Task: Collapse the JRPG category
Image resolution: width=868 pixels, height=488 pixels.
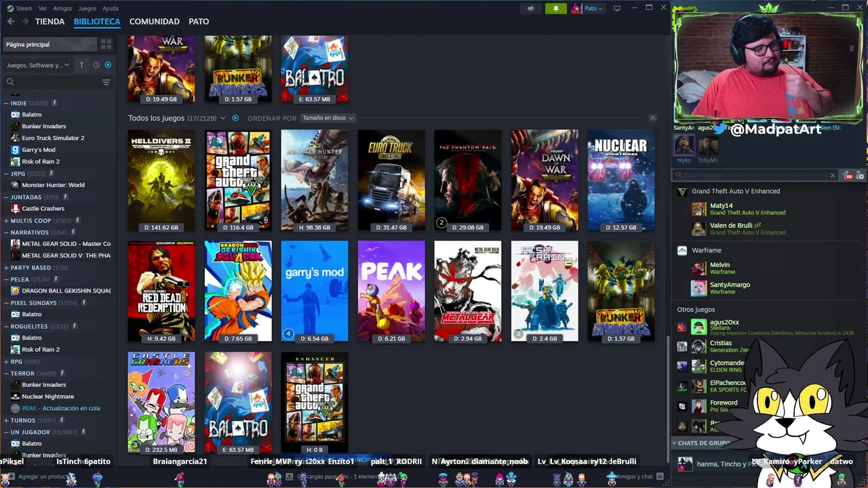Action: click(x=6, y=174)
